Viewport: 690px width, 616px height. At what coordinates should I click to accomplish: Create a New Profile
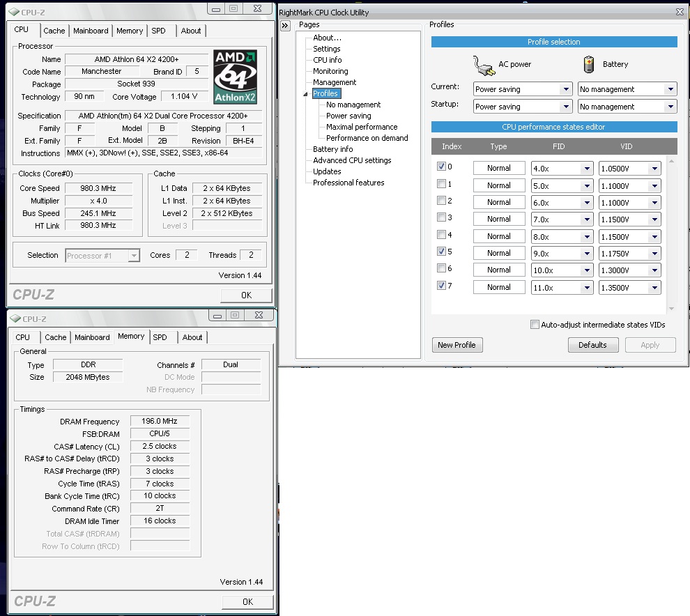(457, 345)
